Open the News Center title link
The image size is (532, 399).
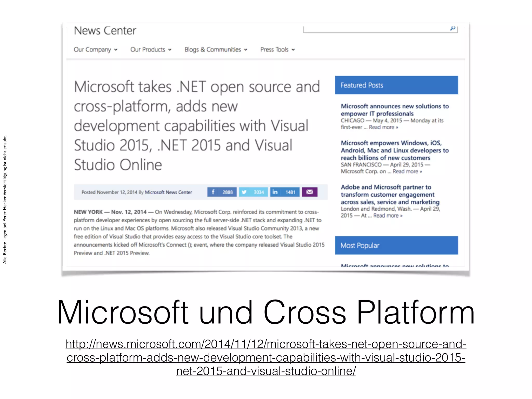tap(105, 31)
